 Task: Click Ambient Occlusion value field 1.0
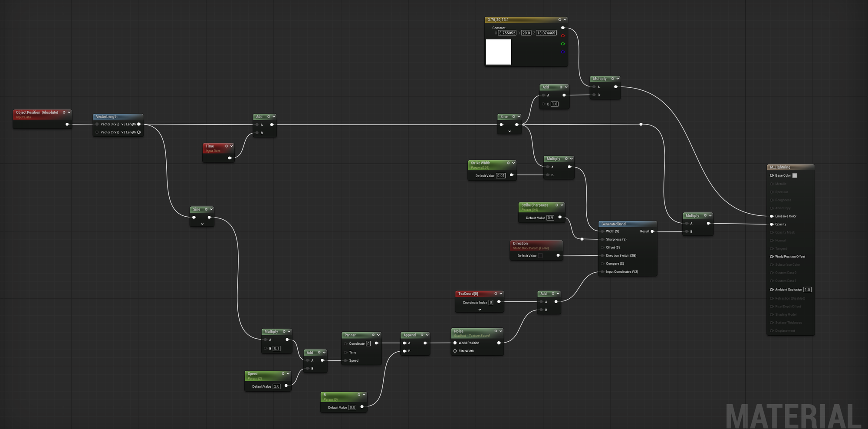(807, 290)
